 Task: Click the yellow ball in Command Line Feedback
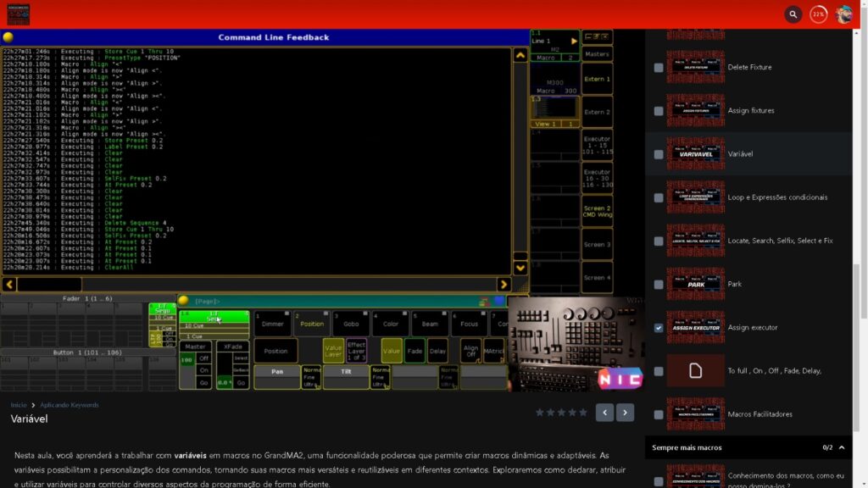[x=8, y=37]
